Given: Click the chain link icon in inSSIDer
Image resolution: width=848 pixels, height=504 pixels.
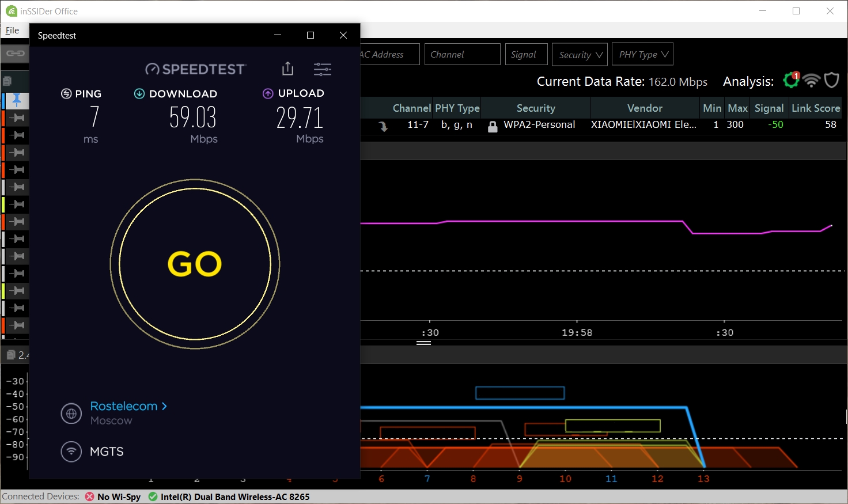Looking at the screenshot, I should [16, 54].
